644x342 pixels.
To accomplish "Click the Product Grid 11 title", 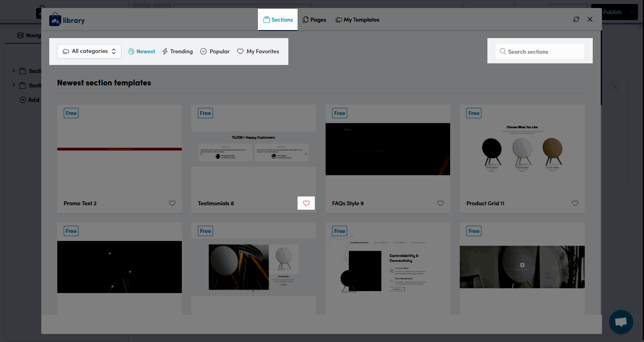I will (x=485, y=203).
